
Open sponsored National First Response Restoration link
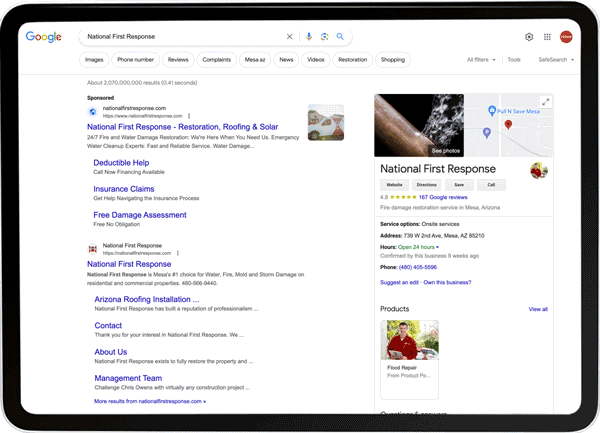[183, 127]
